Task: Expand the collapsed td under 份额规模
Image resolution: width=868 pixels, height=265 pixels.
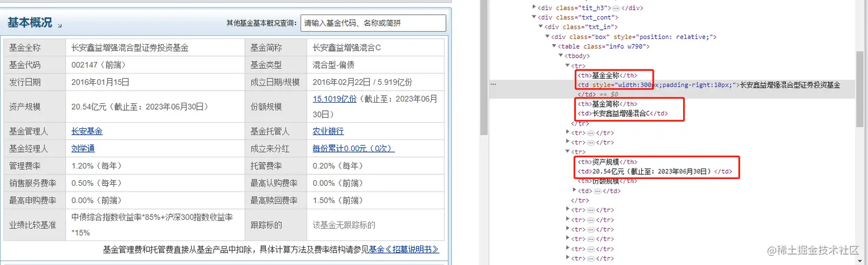Action: [x=575, y=190]
